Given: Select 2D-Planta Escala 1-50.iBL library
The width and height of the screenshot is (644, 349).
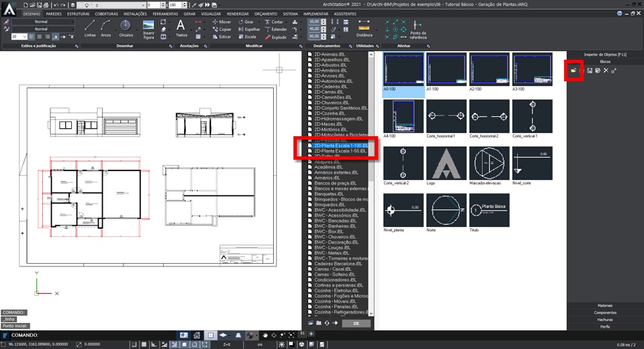Looking at the screenshot, I should click(340, 151).
